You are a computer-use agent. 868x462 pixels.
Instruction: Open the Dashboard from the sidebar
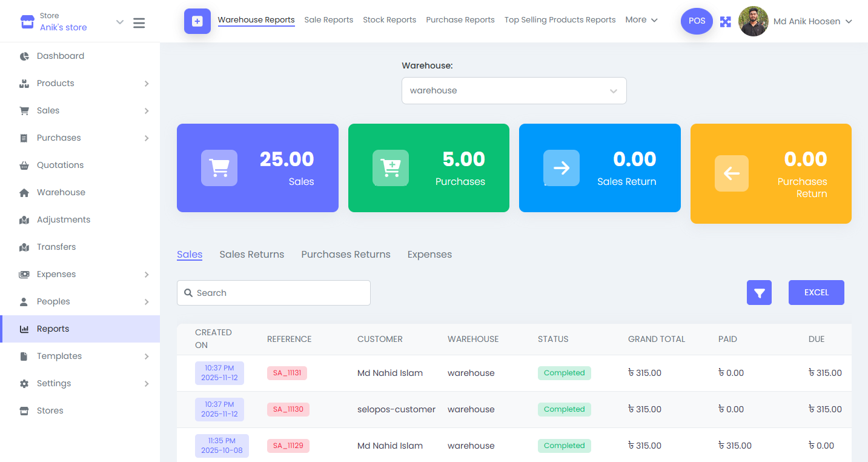pyautogui.click(x=61, y=56)
